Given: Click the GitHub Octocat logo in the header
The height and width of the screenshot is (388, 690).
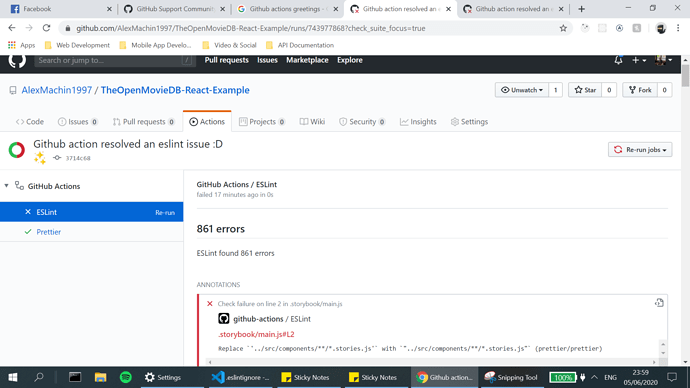Looking at the screenshot, I should pyautogui.click(x=17, y=60).
